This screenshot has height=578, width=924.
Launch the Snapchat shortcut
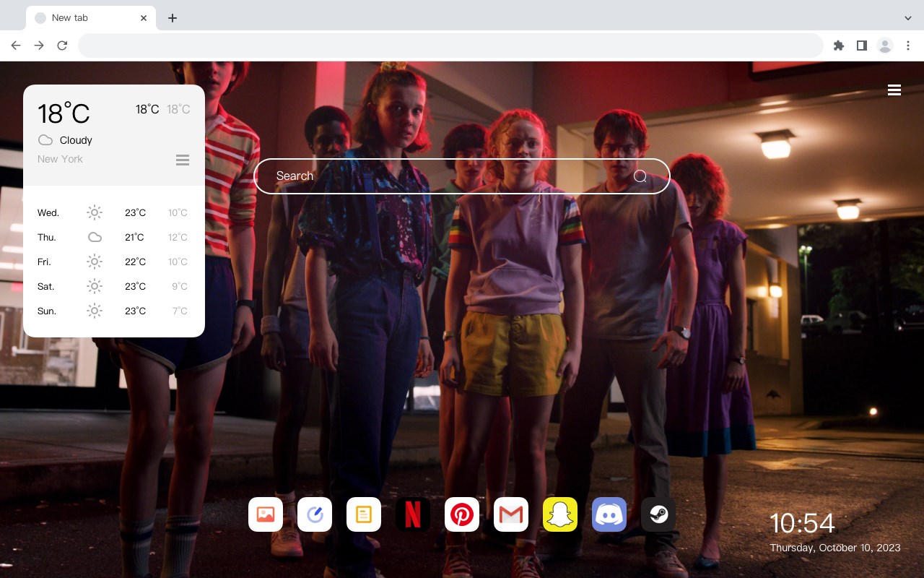pyautogui.click(x=560, y=514)
